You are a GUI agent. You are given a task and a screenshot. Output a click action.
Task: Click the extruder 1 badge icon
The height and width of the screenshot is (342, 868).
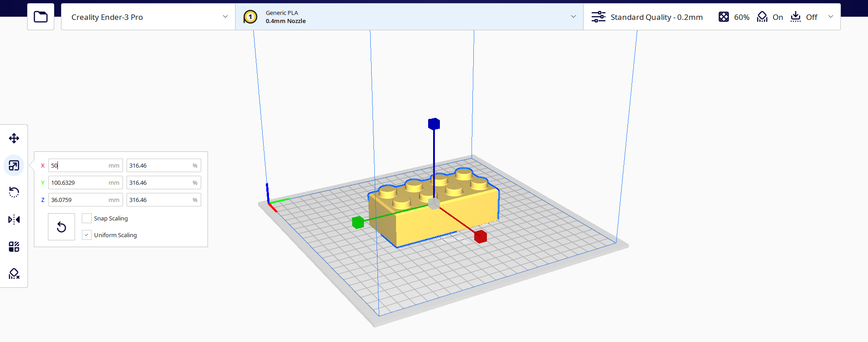coord(250,17)
